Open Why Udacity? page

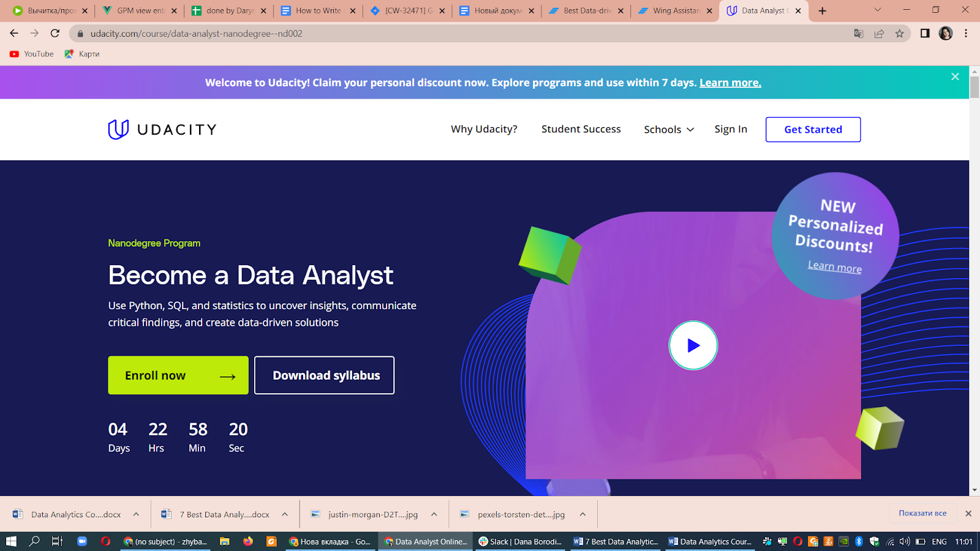pos(484,129)
